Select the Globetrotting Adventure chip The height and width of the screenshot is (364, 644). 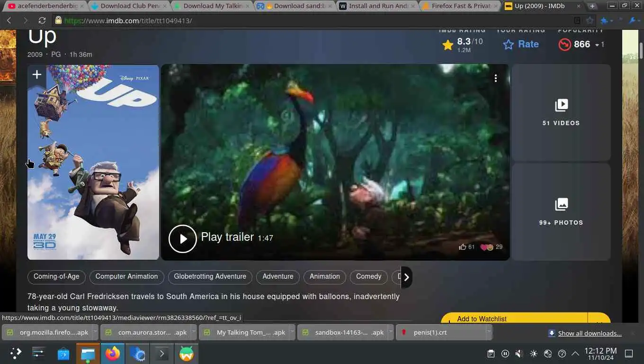click(x=210, y=277)
